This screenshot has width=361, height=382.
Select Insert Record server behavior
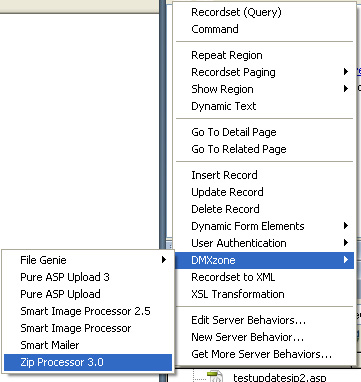[264, 175]
